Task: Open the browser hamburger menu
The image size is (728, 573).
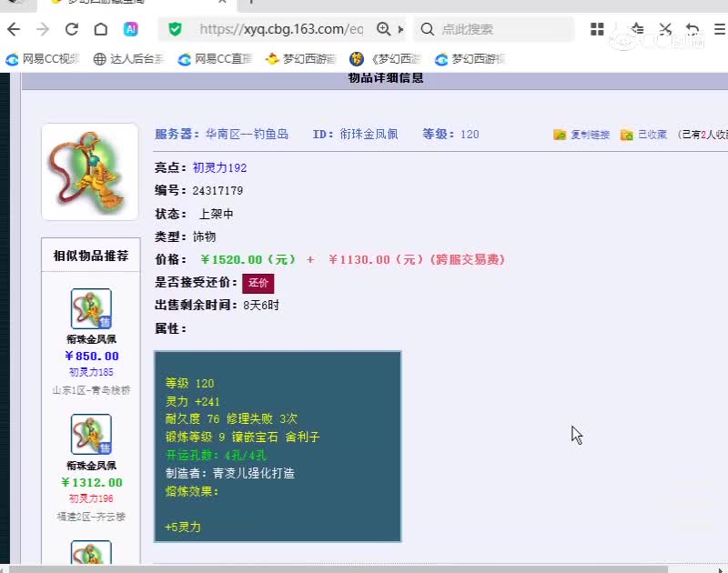Action: point(720,29)
